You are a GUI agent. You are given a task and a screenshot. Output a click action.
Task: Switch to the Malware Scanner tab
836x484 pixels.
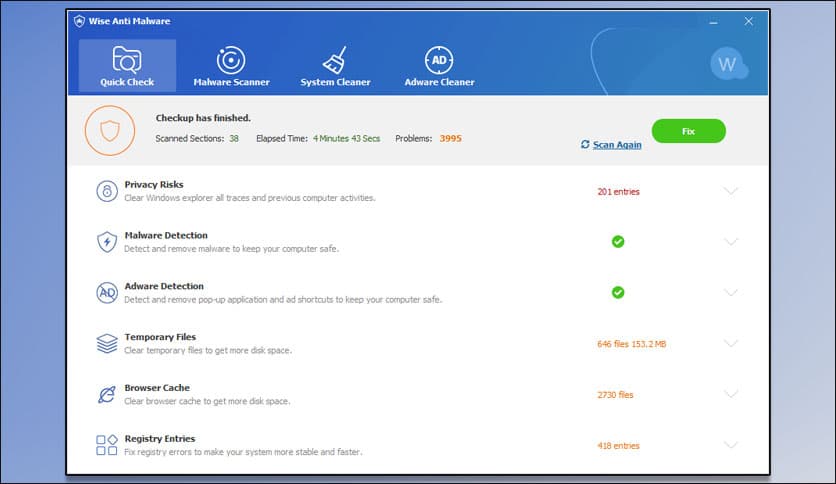(231, 66)
